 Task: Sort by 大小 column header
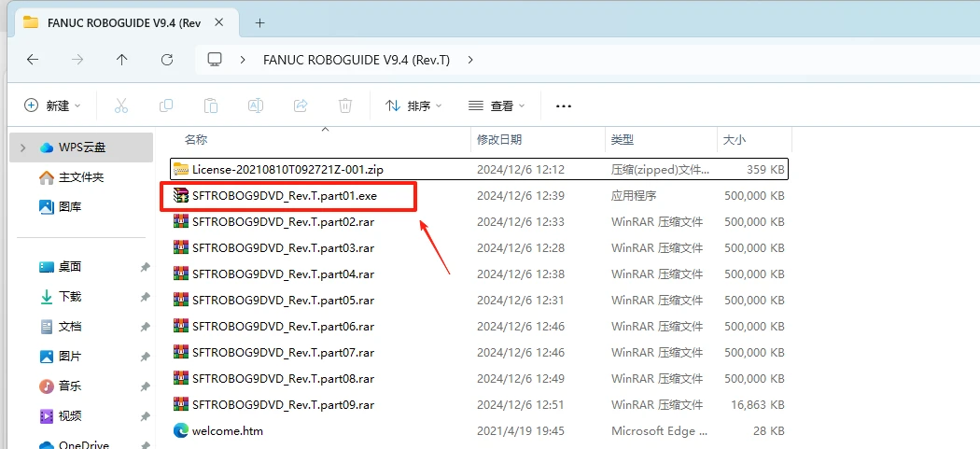point(735,139)
